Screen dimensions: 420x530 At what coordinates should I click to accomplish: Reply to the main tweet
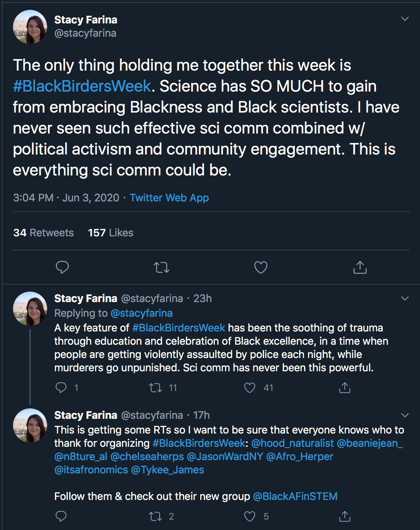click(62, 267)
